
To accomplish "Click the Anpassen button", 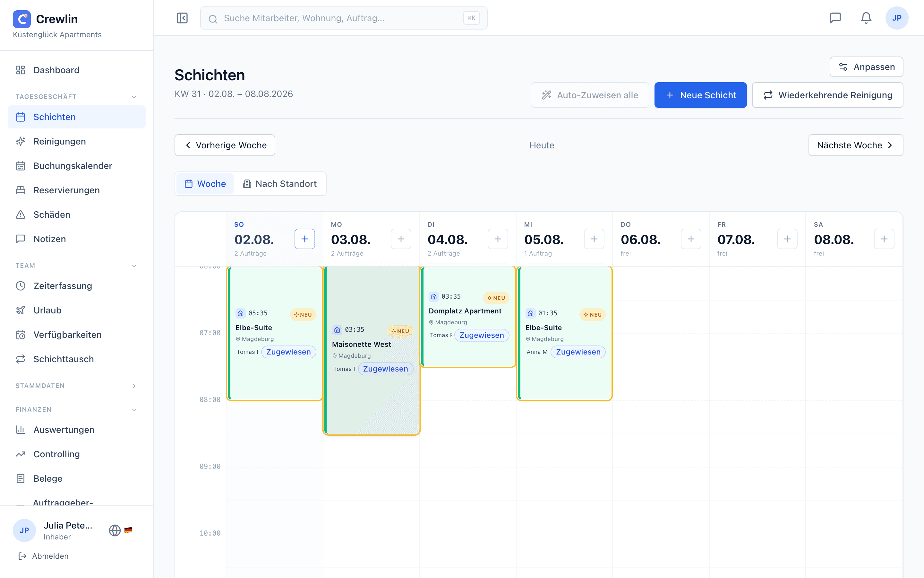I will 866,67.
